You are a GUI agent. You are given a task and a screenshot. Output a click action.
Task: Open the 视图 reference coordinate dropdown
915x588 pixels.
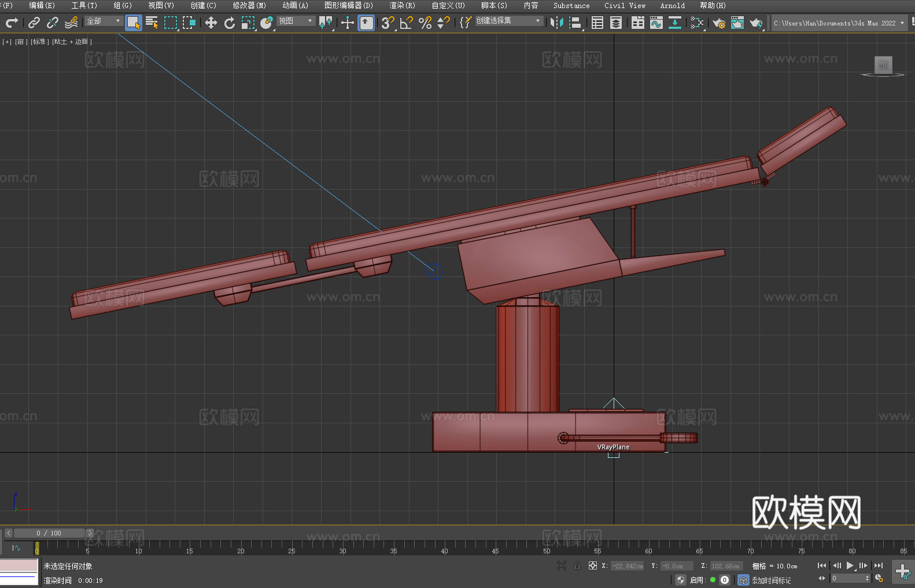pyautogui.click(x=296, y=21)
